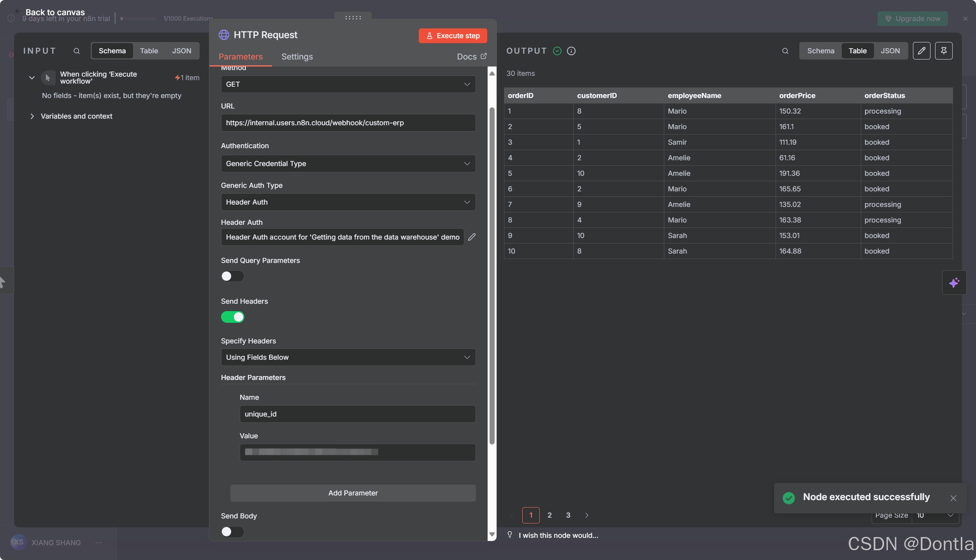Screen dimensions: 976x560
Task: Click 'I wish this node would...' link
Action: 558,535
